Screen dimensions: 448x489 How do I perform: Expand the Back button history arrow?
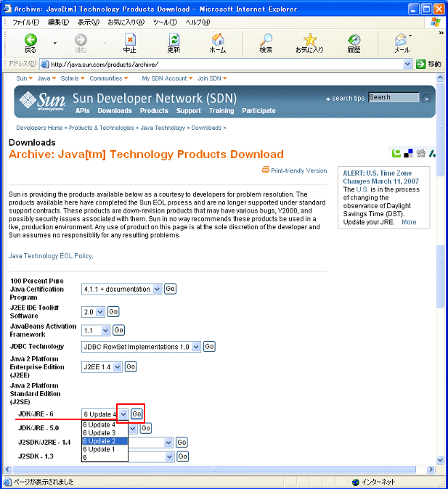[55, 43]
